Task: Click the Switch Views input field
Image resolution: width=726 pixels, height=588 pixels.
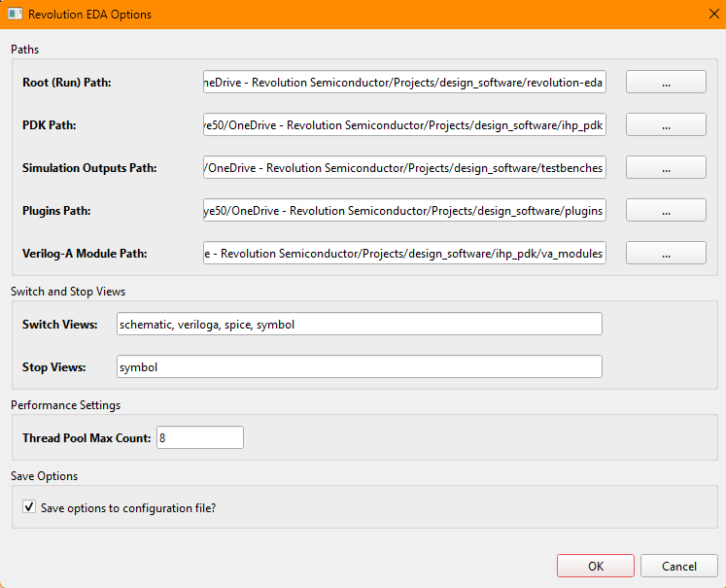Action: [x=360, y=324]
